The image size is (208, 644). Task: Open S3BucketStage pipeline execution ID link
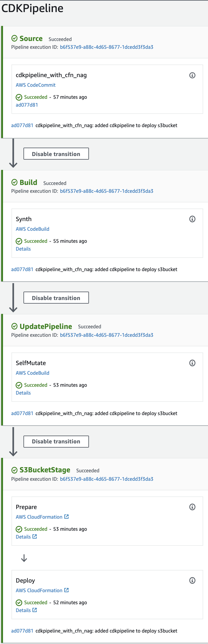[x=106, y=479]
